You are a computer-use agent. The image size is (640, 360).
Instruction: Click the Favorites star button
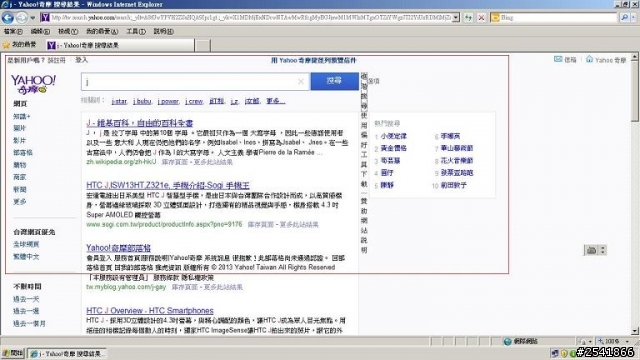pos(19,44)
